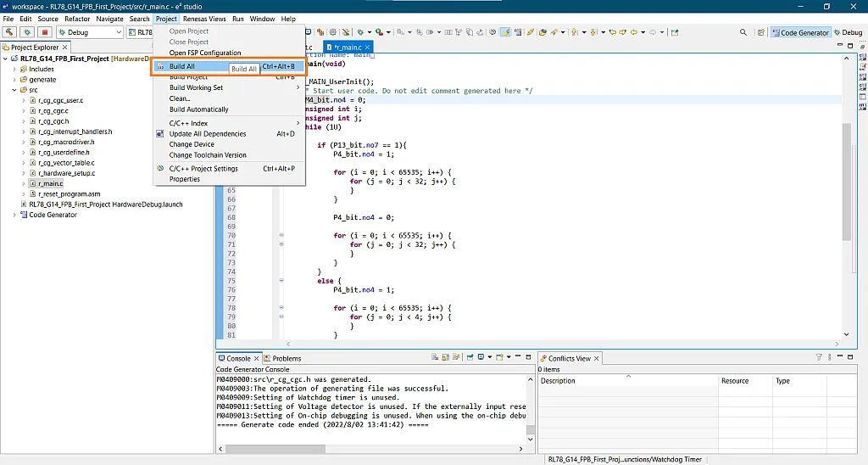Open C/C++ Project Settings entry
Viewport: 868px width, 465px height.
click(x=229, y=169)
